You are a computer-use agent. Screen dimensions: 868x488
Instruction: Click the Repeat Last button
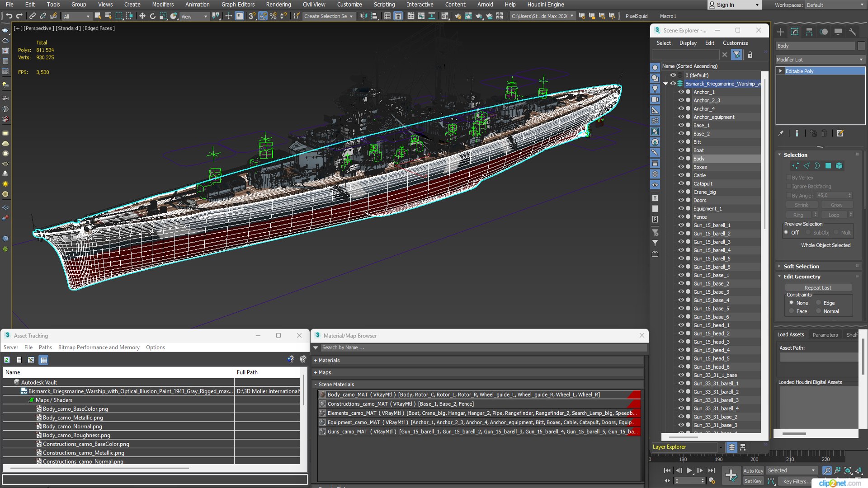(x=818, y=288)
